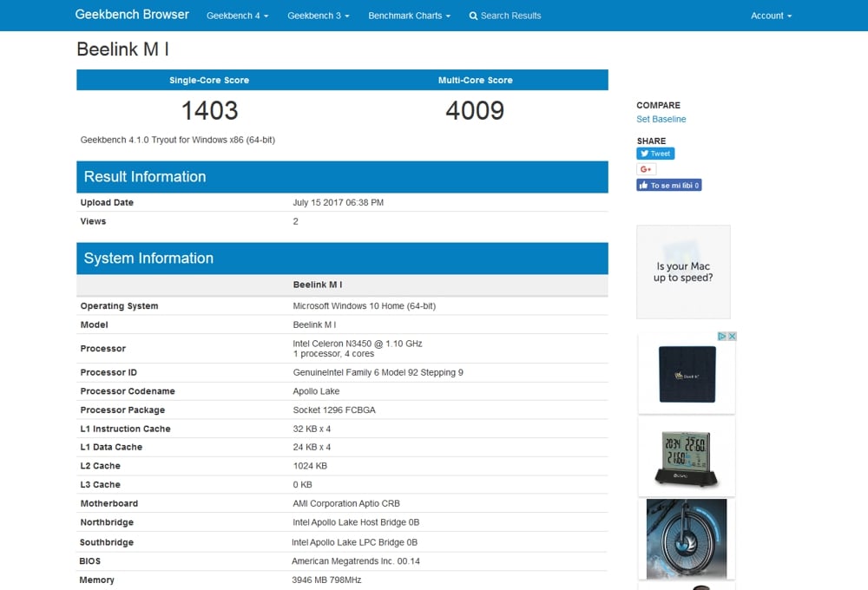Click the Set Baseline link
This screenshot has width=868, height=590.
(x=661, y=119)
